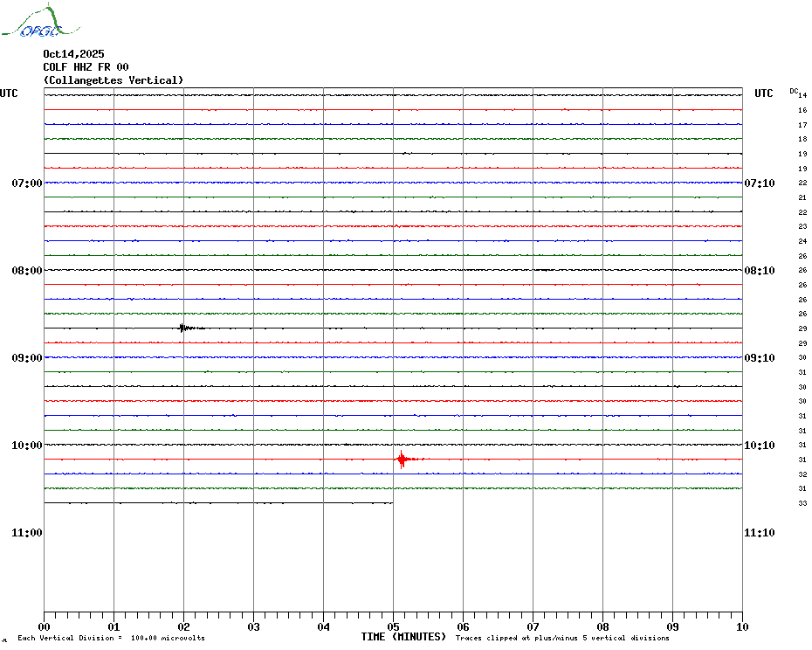Click the vertical division microvolts note
This screenshot has height=650, width=812.
111,639
